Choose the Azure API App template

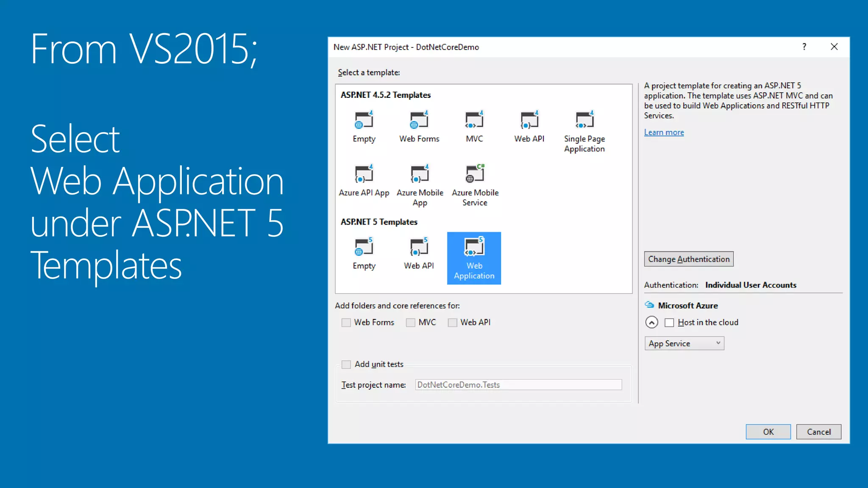(364, 175)
